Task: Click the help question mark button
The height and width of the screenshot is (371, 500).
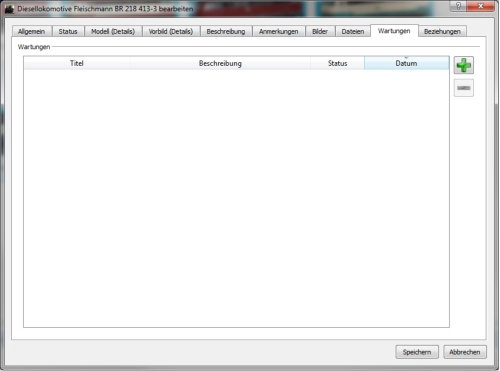Action: 458,6
